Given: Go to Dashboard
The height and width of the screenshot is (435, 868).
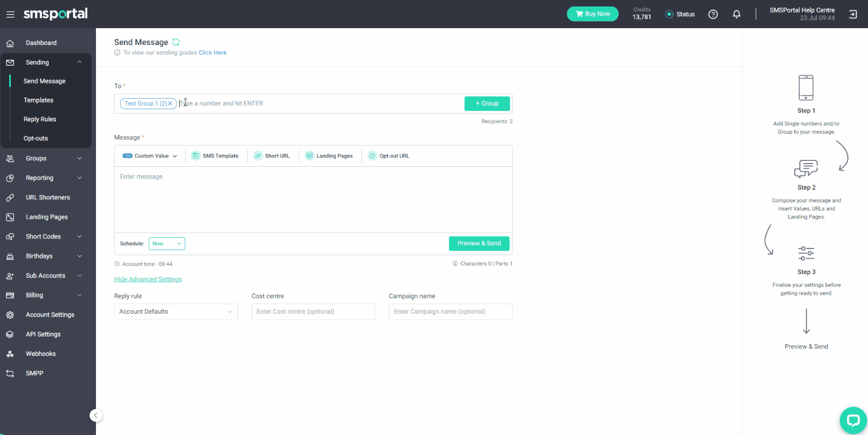Looking at the screenshot, I should tap(41, 43).
